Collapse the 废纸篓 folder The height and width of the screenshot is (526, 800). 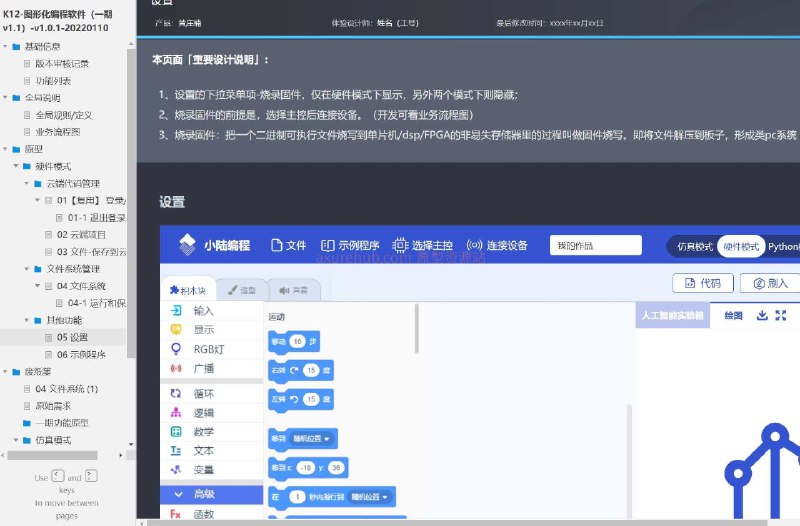[x=5, y=371]
